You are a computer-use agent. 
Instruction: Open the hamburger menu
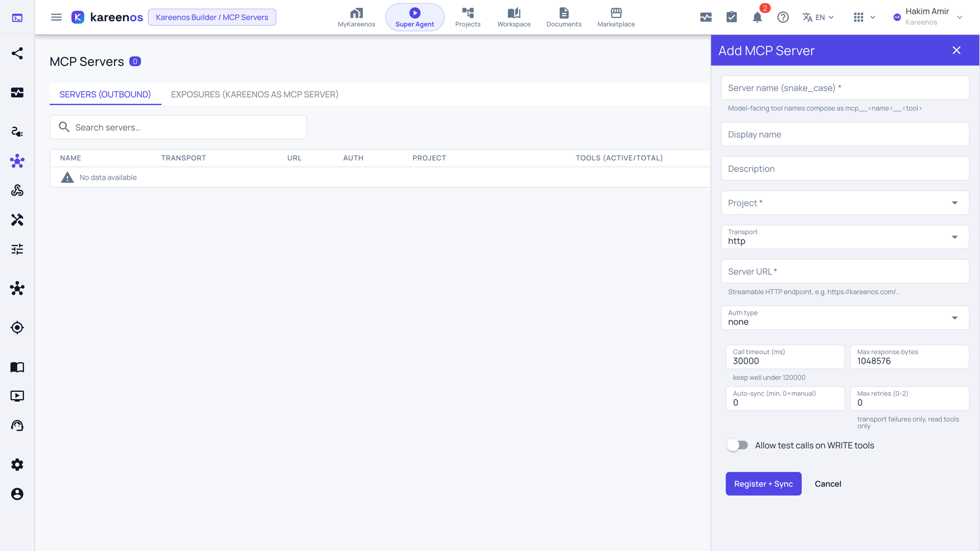[56, 17]
